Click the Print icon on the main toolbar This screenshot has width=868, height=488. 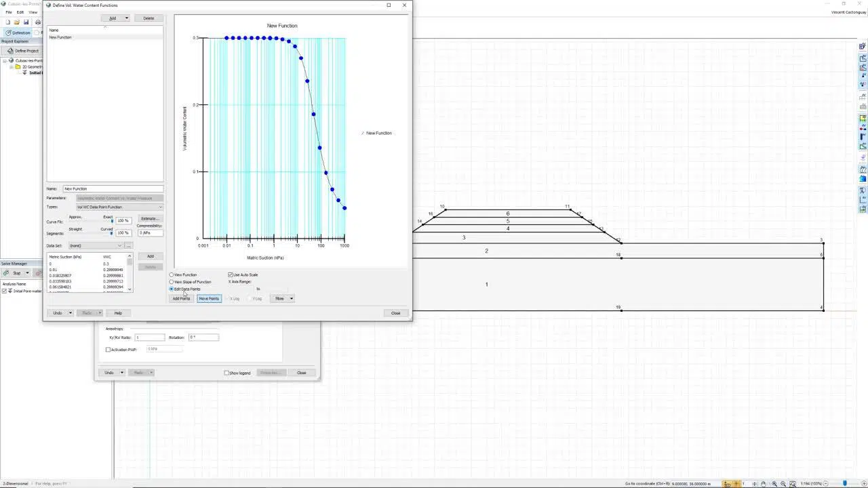(x=37, y=22)
